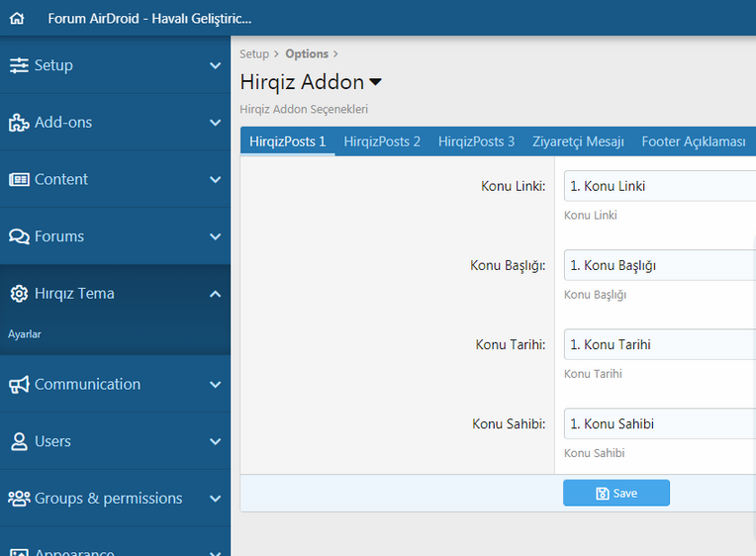Focus the Konu Tarihi input field
Viewport: 756px width, 556px height.
click(x=660, y=344)
